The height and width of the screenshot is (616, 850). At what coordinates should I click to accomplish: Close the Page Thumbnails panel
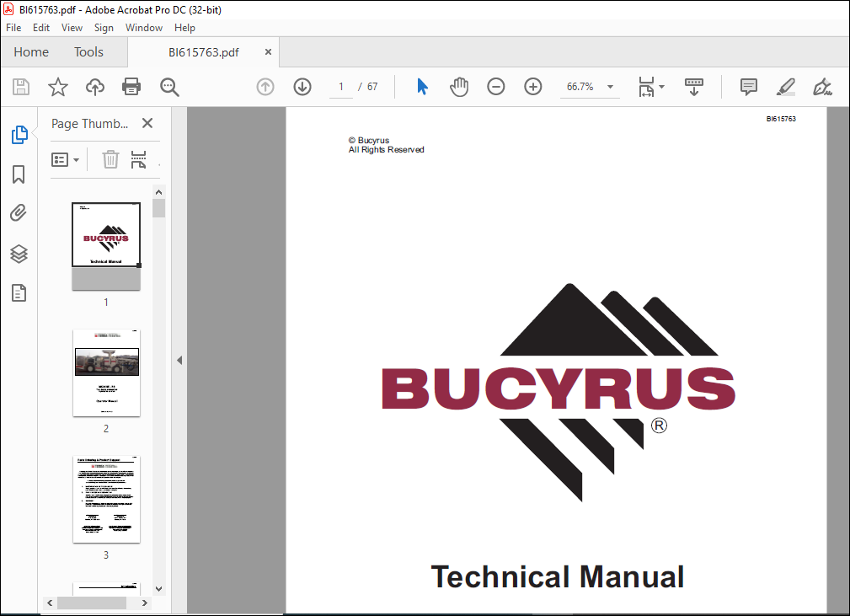click(x=147, y=123)
